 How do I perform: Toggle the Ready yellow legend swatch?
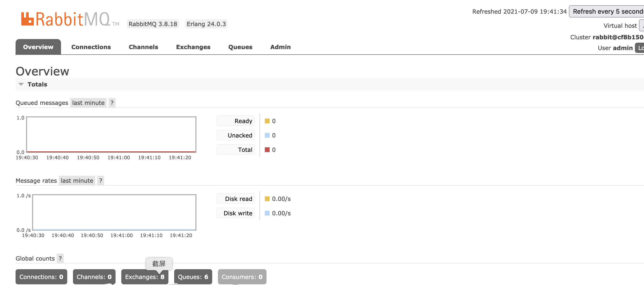click(x=267, y=121)
